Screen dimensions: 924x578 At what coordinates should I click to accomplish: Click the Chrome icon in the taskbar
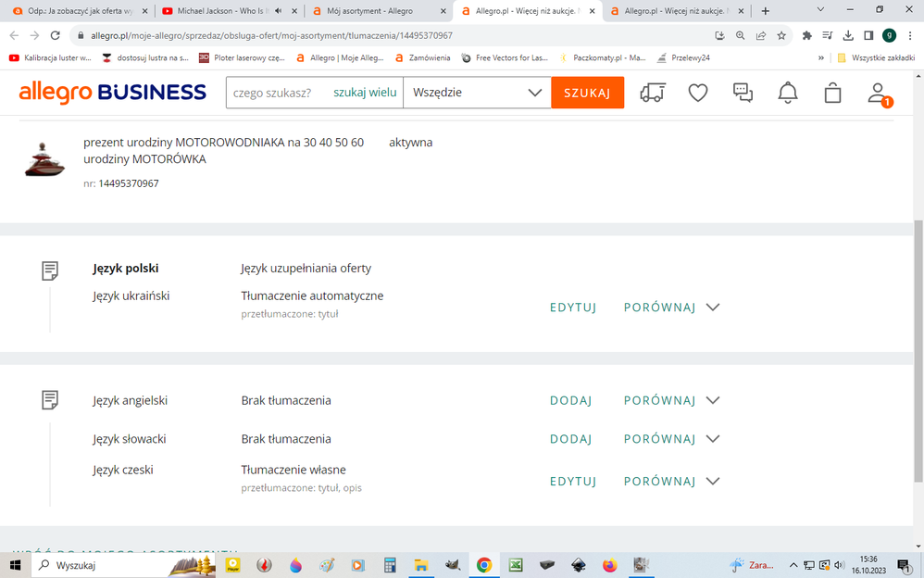coord(483,565)
